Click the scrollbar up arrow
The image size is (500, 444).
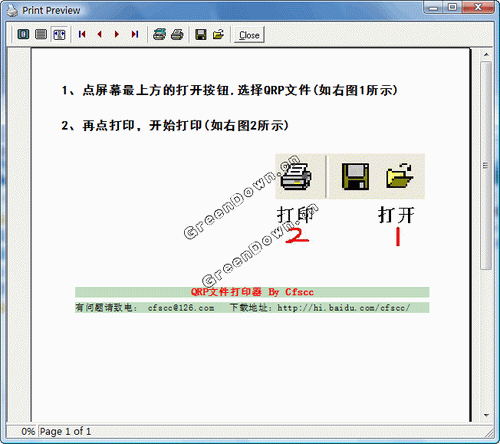point(486,54)
